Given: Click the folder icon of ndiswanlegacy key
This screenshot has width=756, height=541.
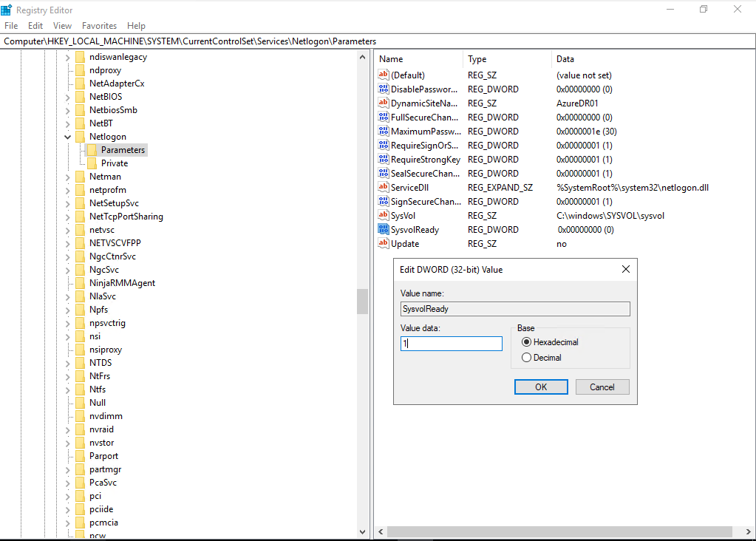Looking at the screenshot, I should (x=80, y=57).
